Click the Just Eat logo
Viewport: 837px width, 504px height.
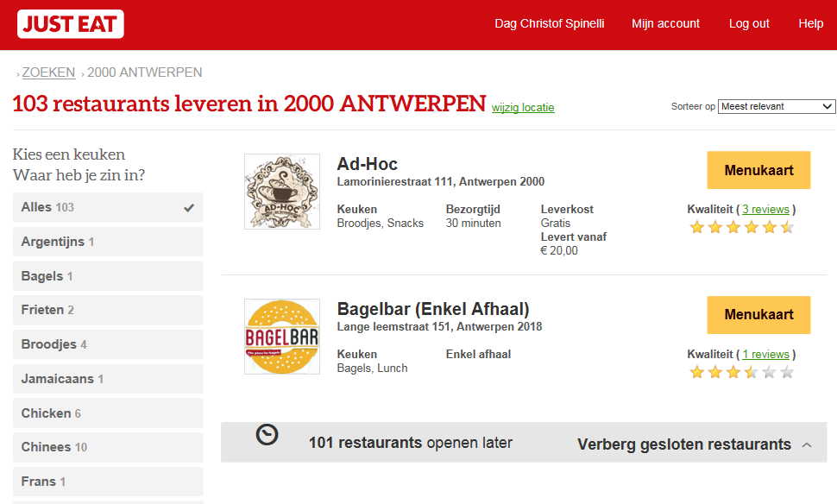point(70,24)
